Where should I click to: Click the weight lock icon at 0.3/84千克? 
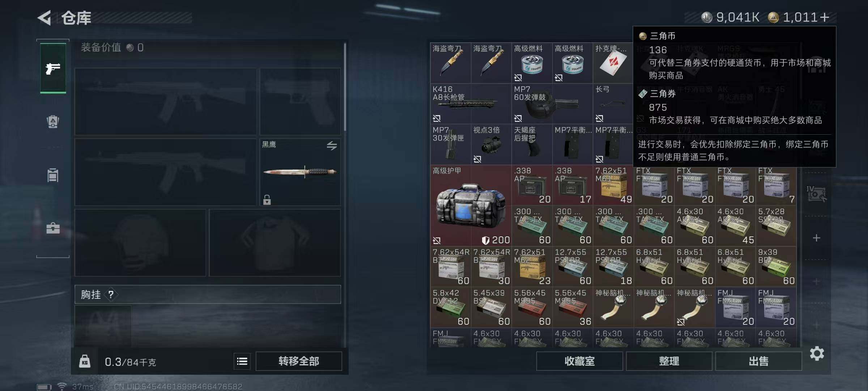tap(85, 361)
